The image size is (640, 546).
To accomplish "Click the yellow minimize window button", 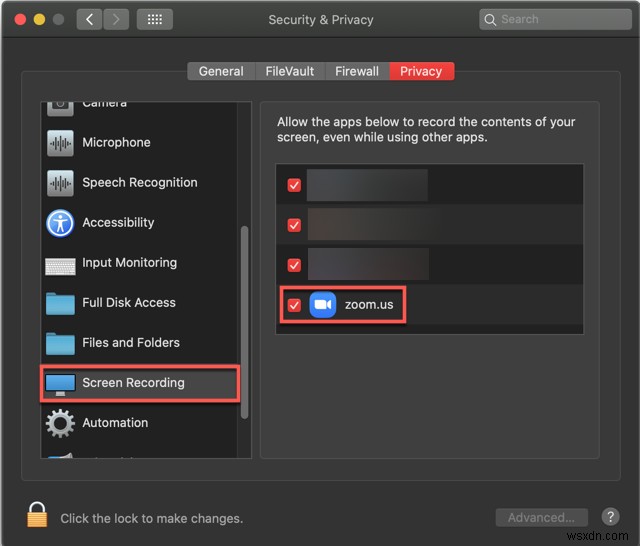I will (x=39, y=19).
